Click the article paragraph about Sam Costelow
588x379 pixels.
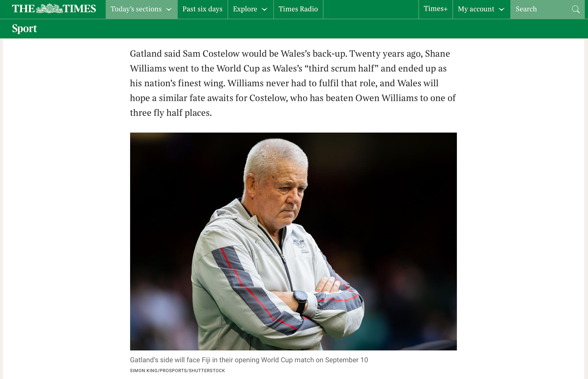click(293, 83)
